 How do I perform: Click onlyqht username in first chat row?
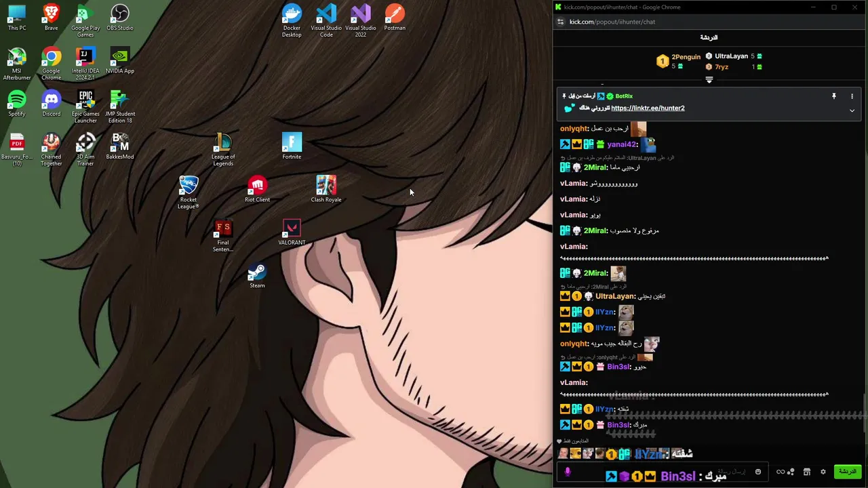point(574,129)
